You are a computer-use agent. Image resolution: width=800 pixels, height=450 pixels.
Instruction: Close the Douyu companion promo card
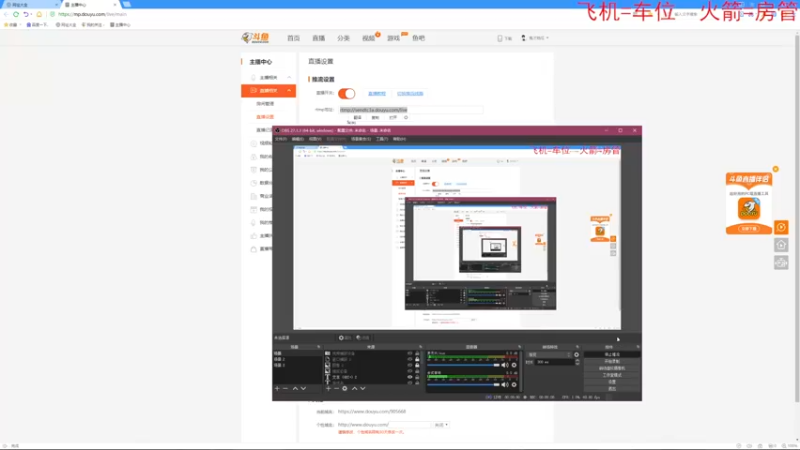coord(776,169)
